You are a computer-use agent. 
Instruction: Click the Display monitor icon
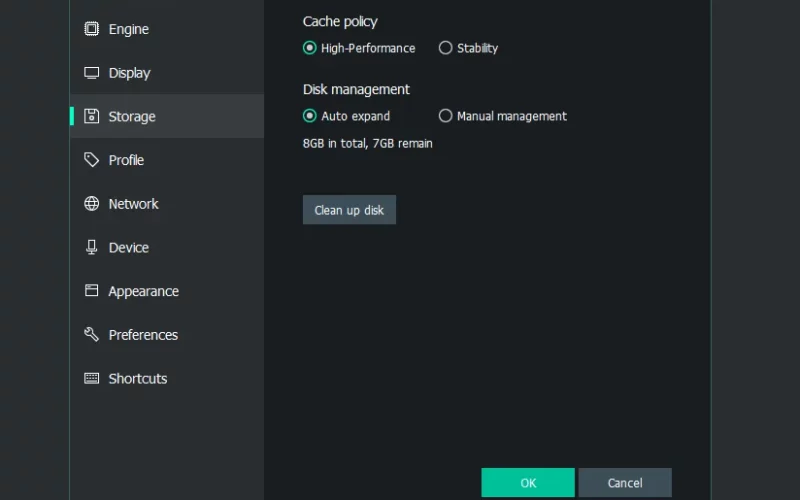coord(91,73)
